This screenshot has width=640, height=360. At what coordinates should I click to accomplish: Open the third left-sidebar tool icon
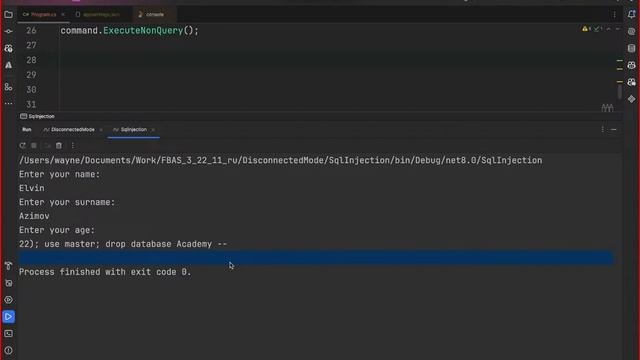pos(8,48)
